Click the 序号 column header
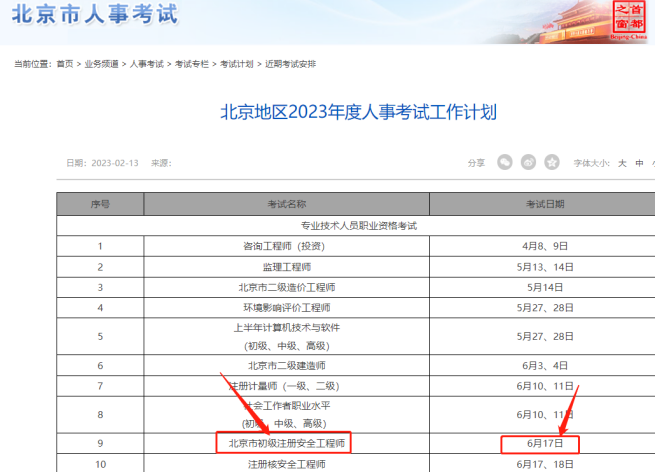The image size is (657, 472). pyautogui.click(x=100, y=204)
